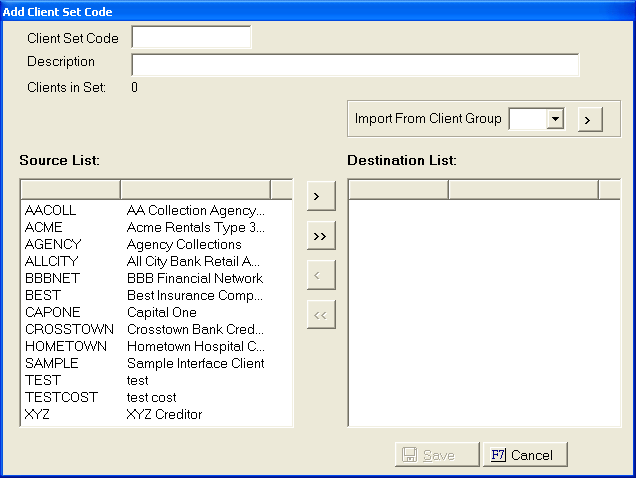Screen dimensions: 636x478
Task: Select AGENCY Agency Collections entry
Action: (x=52, y=245)
